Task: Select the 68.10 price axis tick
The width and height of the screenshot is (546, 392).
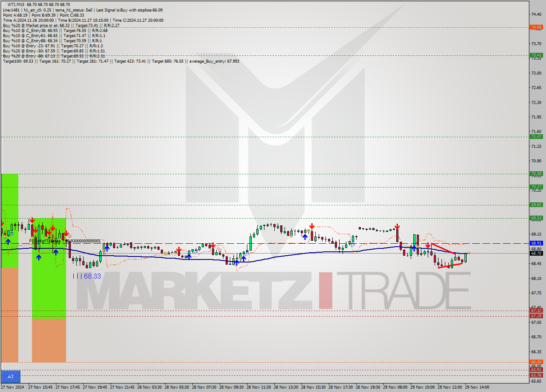Action: pos(536,278)
